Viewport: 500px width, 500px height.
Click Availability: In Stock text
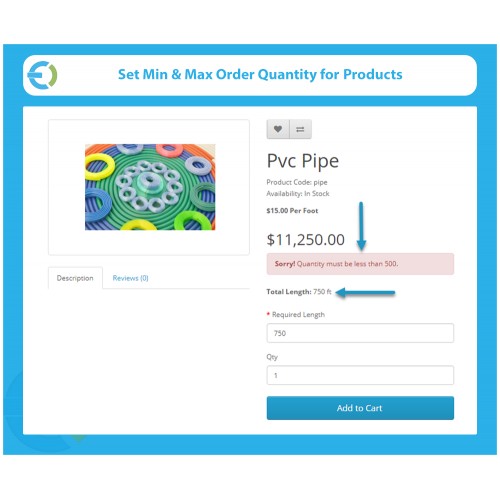click(298, 194)
